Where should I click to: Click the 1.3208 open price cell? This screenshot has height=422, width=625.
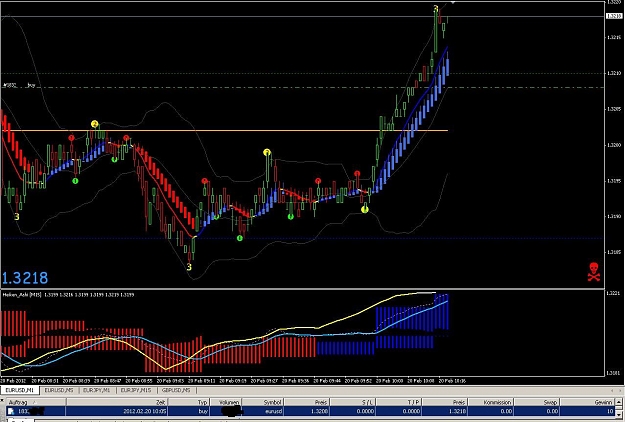307,411
